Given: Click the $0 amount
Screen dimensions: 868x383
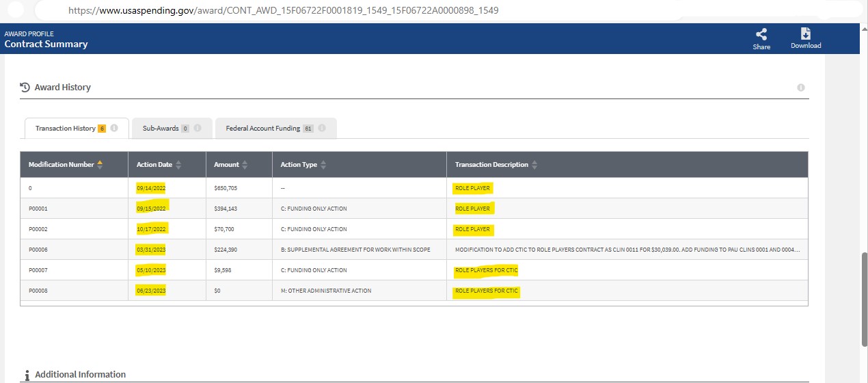Looking at the screenshot, I should [x=217, y=291].
